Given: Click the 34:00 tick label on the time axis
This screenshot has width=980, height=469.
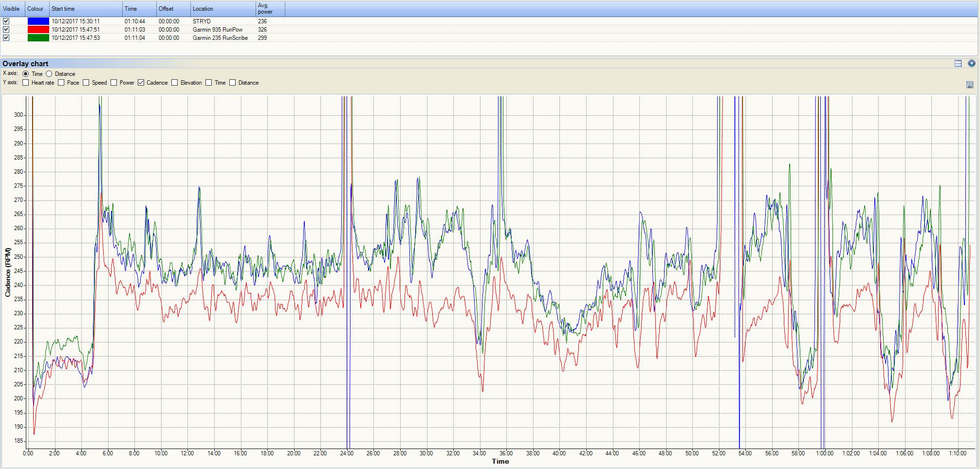Looking at the screenshot, I should point(480,453).
